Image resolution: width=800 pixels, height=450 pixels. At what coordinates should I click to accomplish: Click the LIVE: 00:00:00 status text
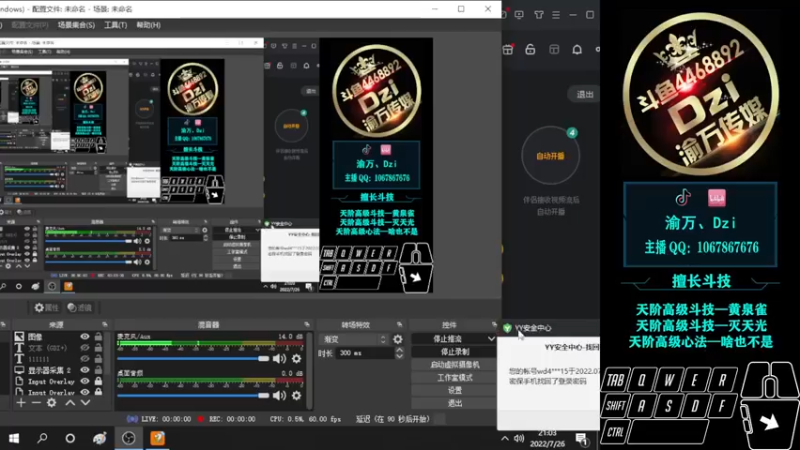tap(166, 419)
